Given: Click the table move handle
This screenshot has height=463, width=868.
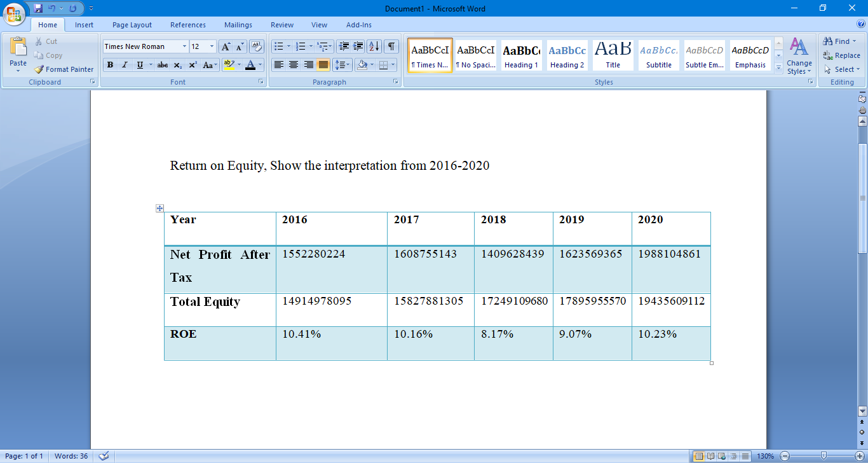Looking at the screenshot, I should tap(160, 208).
